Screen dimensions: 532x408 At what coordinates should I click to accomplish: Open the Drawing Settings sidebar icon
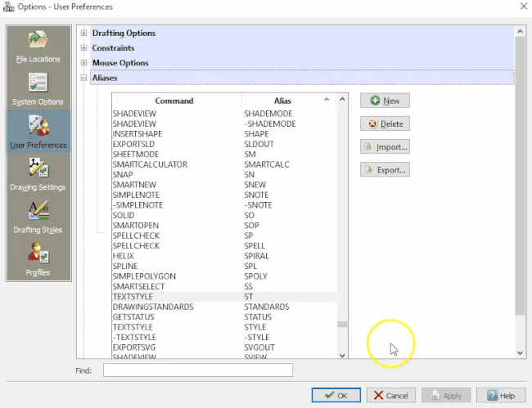point(38,173)
